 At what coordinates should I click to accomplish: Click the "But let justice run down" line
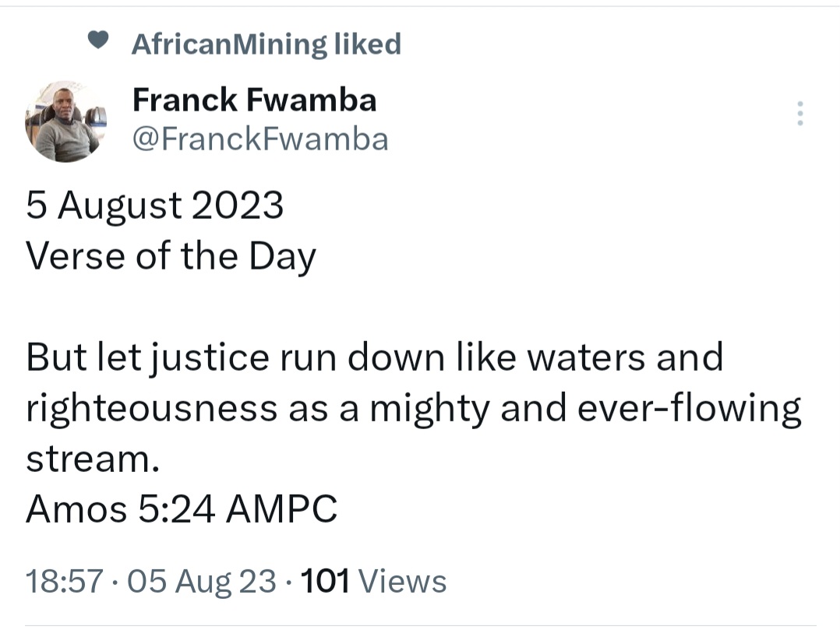(x=374, y=357)
